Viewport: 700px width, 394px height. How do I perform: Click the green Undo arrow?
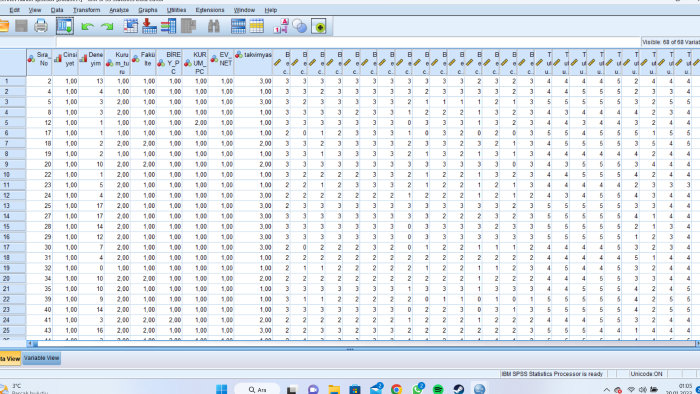pos(88,27)
